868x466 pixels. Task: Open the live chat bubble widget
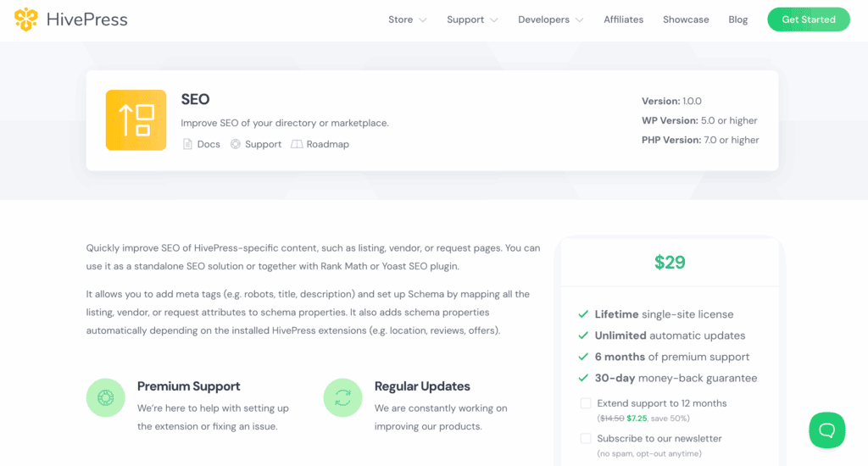click(x=827, y=430)
